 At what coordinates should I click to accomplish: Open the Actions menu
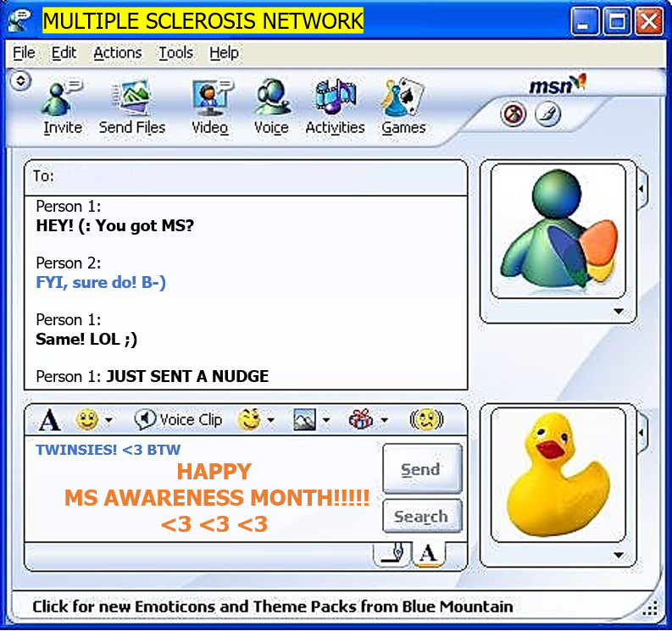pyautogui.click(x=118, y=53)
